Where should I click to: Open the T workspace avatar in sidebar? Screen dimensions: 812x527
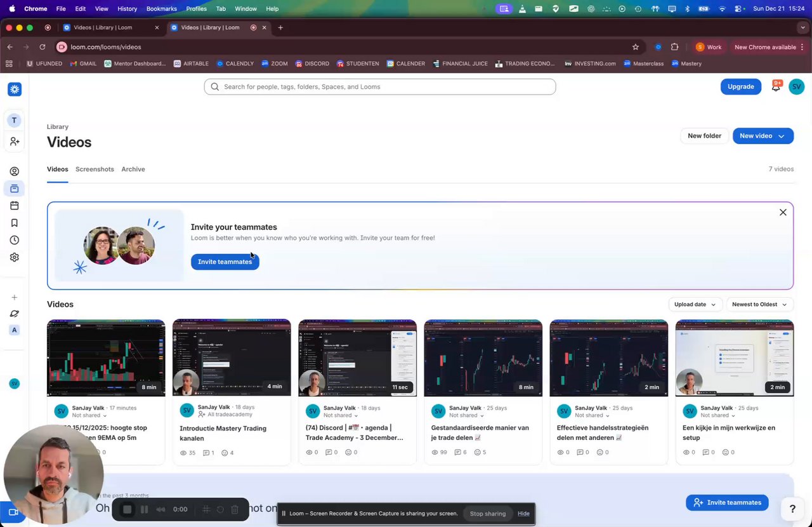point(14,121)
